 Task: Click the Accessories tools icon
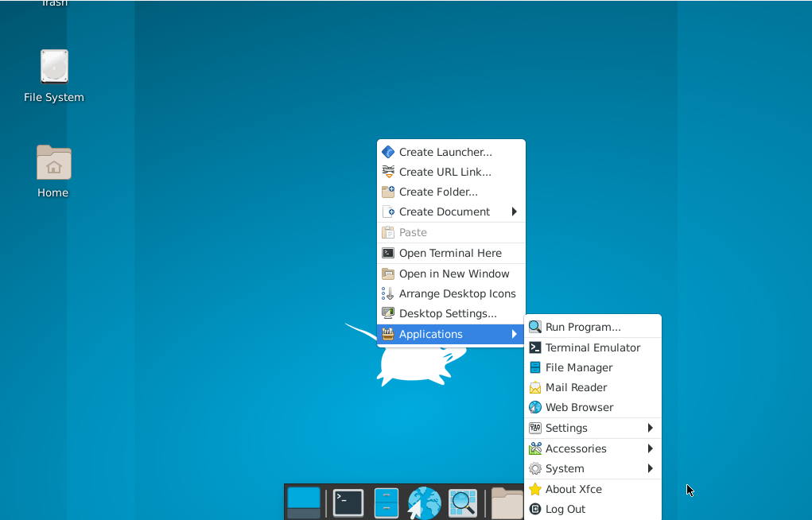click(x=535, y=448)
